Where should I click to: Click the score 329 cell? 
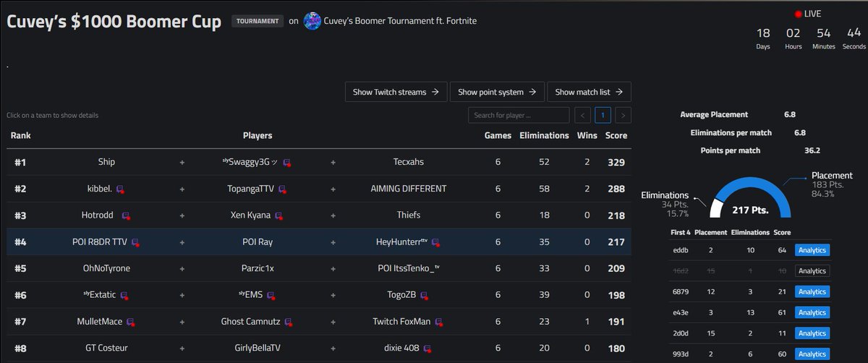[x=616, y=163]
